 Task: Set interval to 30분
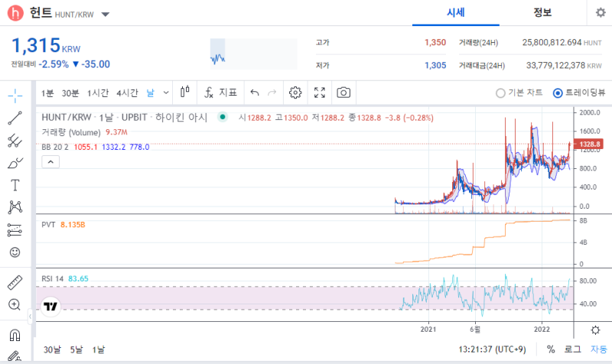pos(70,93)
